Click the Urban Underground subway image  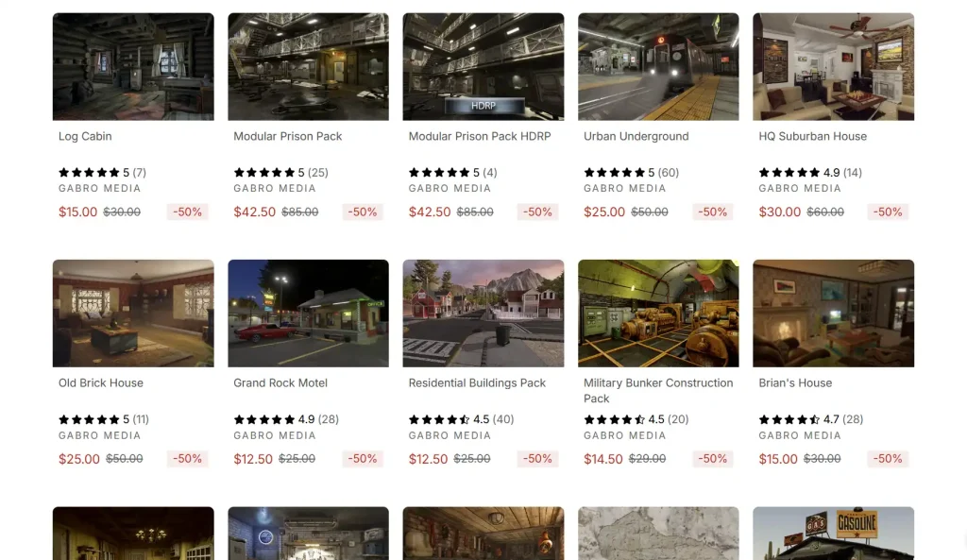click(x=658, y=67)
